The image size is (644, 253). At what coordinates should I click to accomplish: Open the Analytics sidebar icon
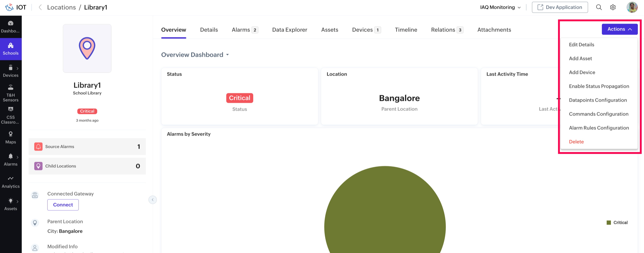(x=11, y=182)
